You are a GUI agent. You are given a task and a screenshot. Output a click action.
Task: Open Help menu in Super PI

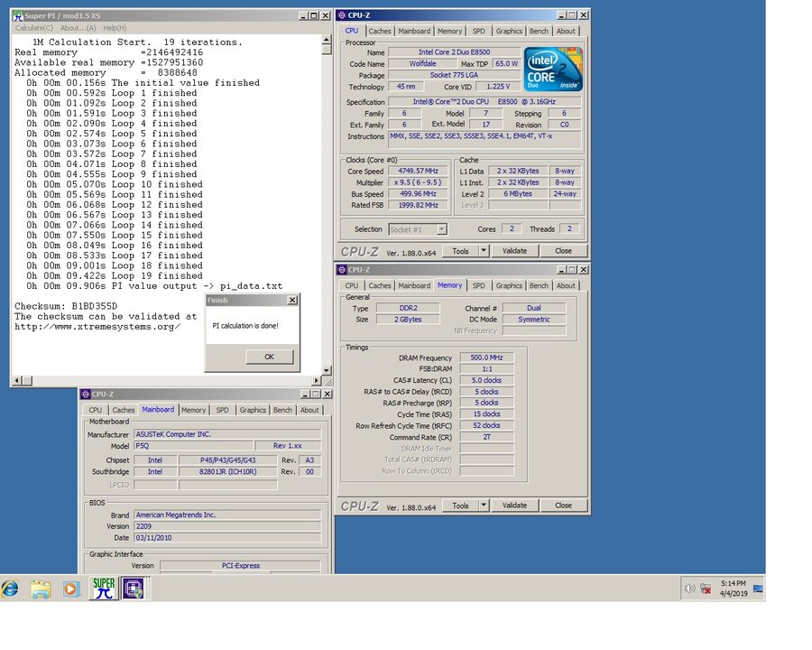[115, 28]
